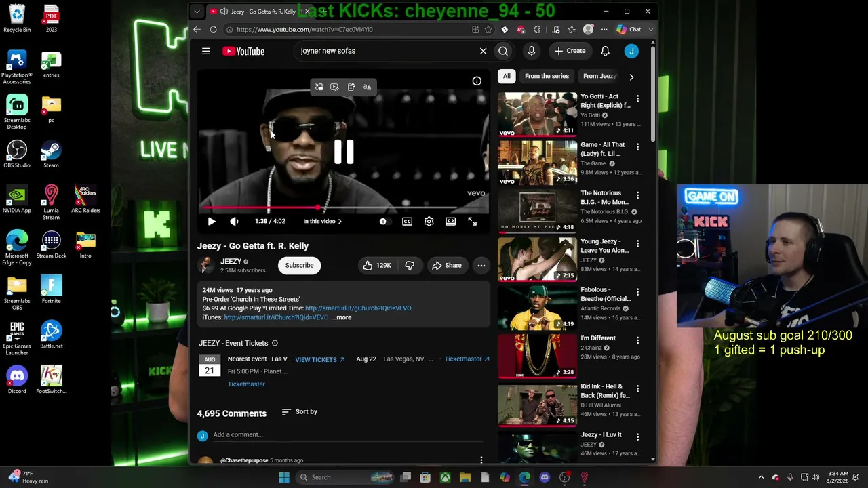Open Windows Start menu
This screenshot has height=488, width=868.
tap(284, 477)
